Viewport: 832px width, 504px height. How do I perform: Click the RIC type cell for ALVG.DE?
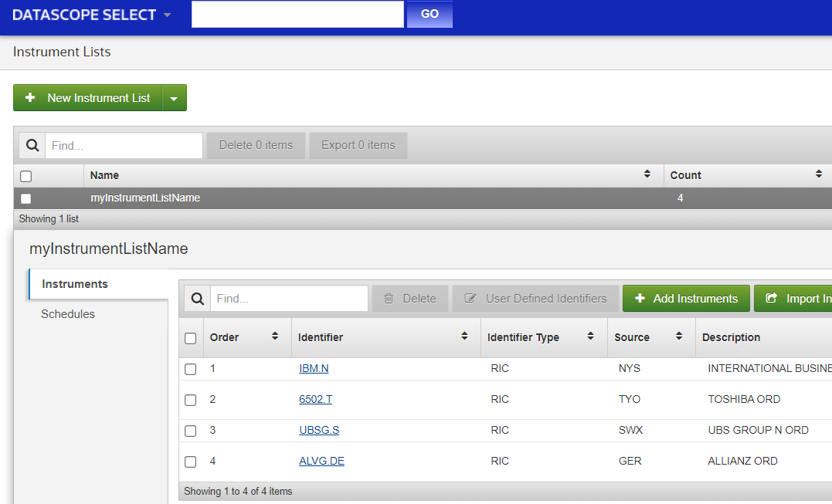tap(500, 461)
